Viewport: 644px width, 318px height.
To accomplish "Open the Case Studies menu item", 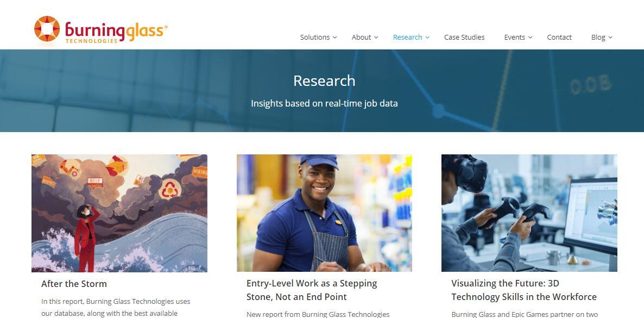I will coord(464,37).
